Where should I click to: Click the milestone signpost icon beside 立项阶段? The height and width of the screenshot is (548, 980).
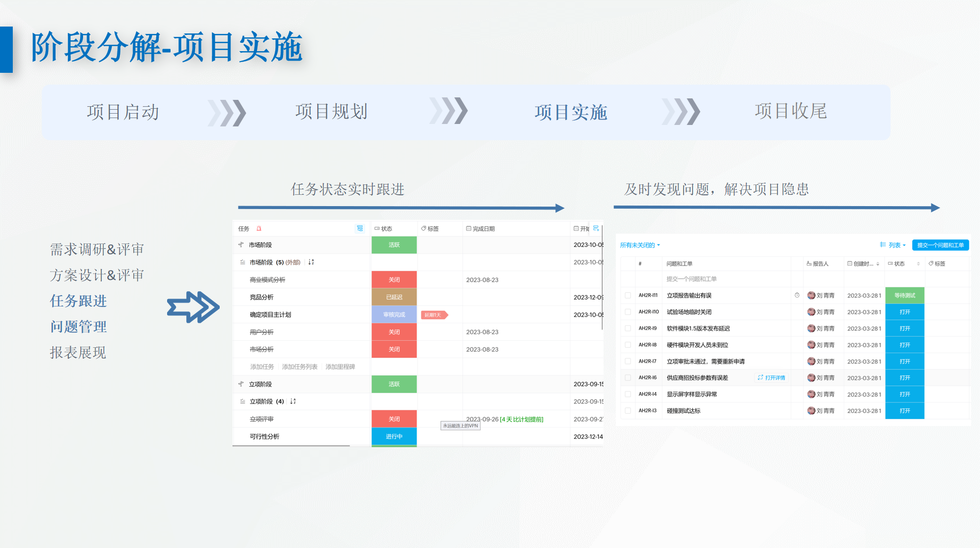pyautogui.click(x=241, y=384)
